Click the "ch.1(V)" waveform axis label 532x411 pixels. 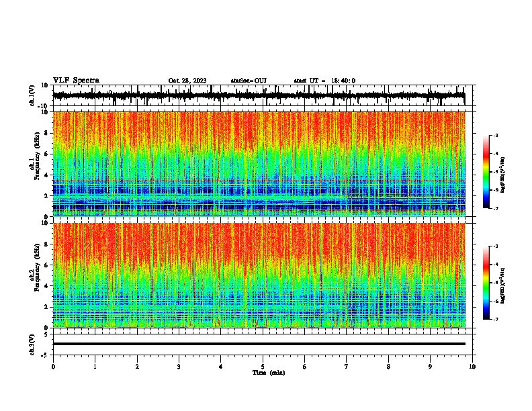click(x=32, y=95)
